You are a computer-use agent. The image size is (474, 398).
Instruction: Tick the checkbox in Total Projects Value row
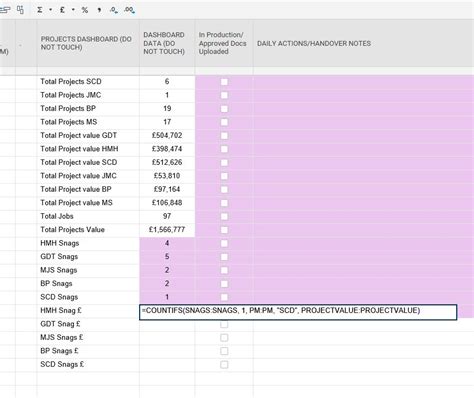click(224, 230)
